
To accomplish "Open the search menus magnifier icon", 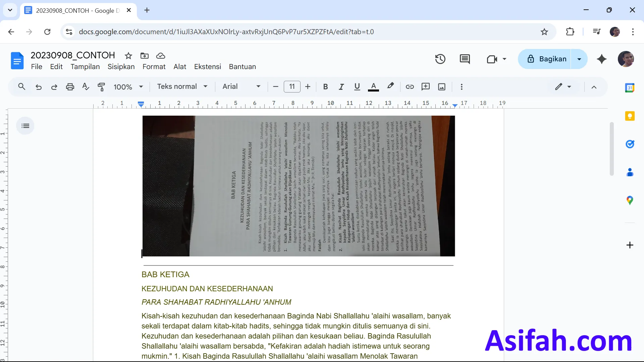I will coord(22,87).
